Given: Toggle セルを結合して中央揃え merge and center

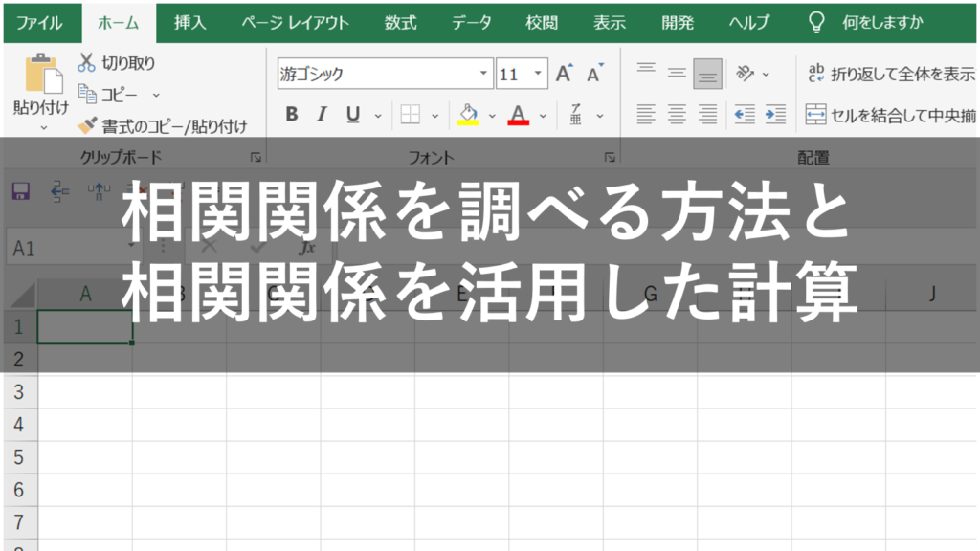Looking at the screenshot, I should [x=891, y=115].
